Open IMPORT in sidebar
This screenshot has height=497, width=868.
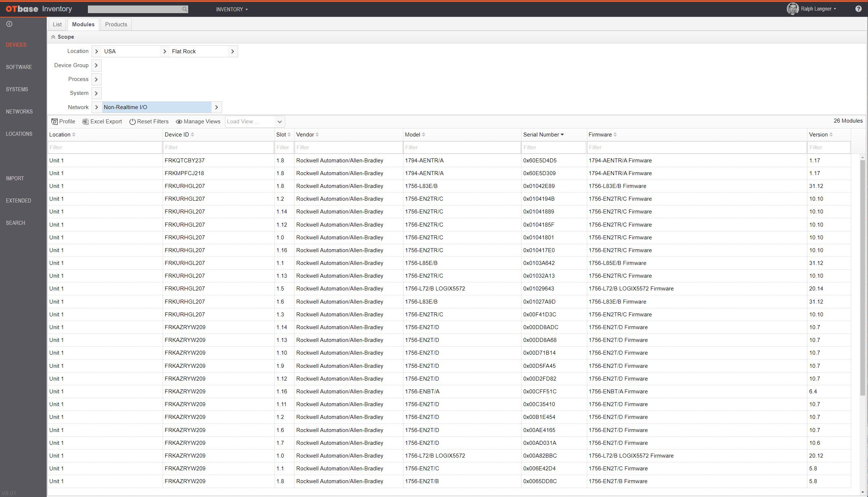[x=15, y=178]
